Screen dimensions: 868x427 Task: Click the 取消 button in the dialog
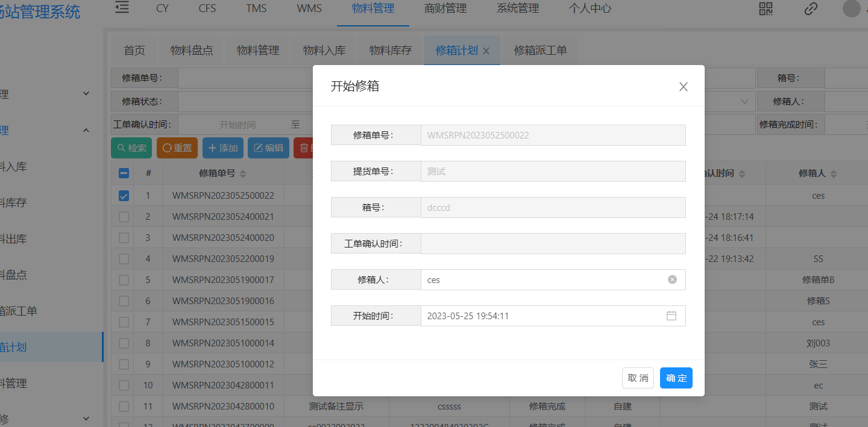tap(638, 378)
